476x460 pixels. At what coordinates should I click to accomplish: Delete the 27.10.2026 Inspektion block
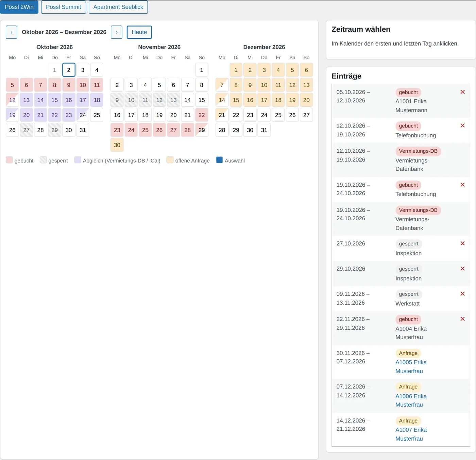tap(462, 244)
